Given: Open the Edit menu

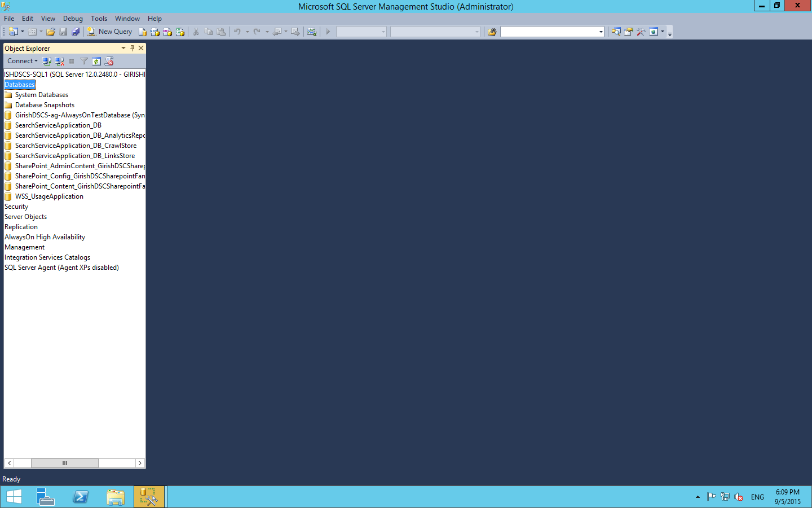Looking at the screenshot, I should 28,19.
